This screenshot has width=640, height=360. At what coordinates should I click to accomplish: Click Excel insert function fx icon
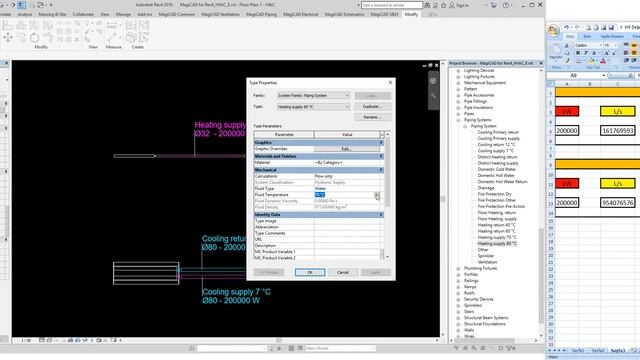[631, 76]
